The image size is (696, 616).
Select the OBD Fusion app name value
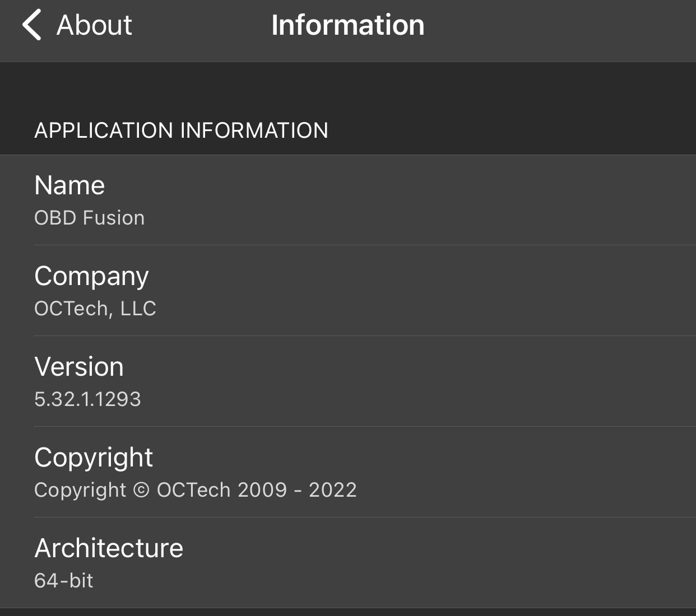[90, 218]
